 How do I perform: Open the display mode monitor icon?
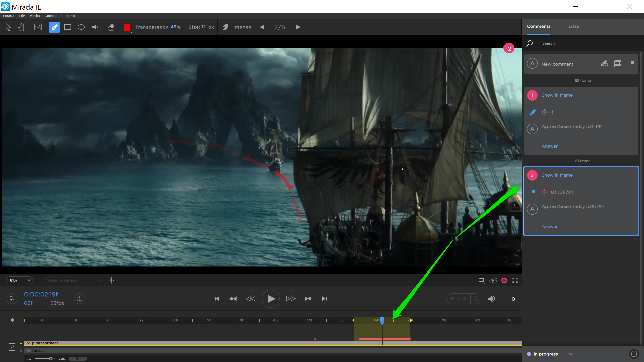tap(482, 281)
